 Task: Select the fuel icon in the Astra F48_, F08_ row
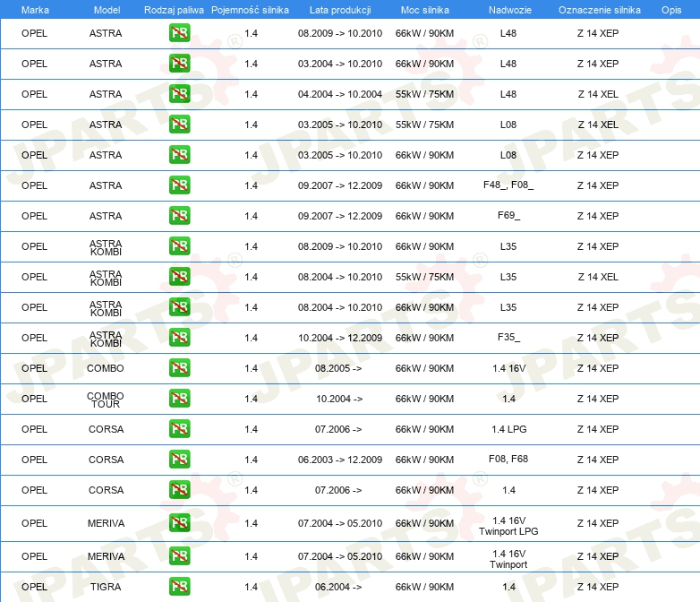(179, 185)
